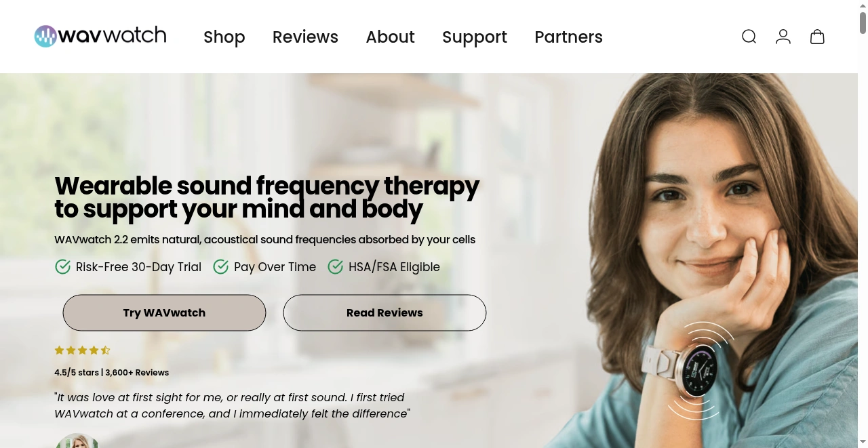This screenshot has height=448, width=868.
Task: Open the Shop menu
Action: pyautogui.click(x=224, y=37)
